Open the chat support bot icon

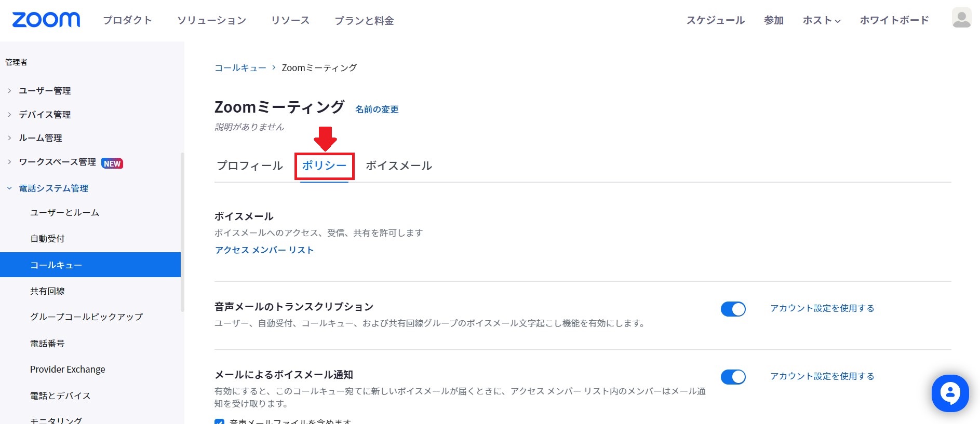point(950,393)
